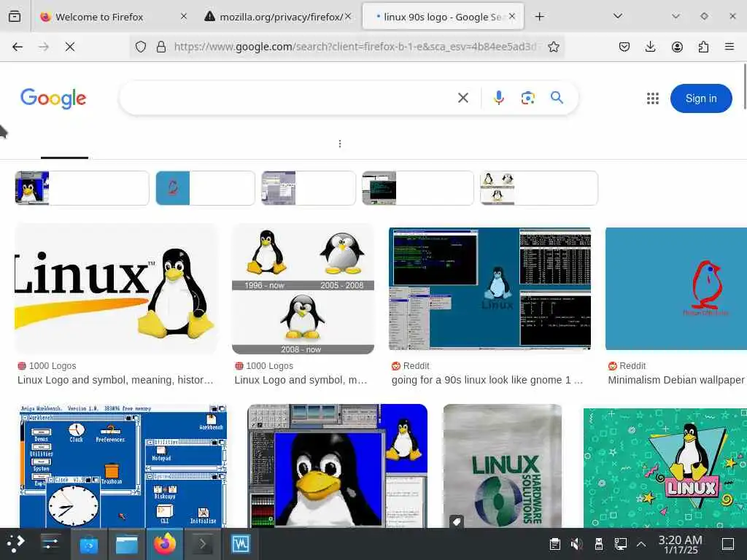Close the Welcome to Firefox tab
Image resolution: width=747 pixels, height=560 pixels.
(x=184, y=17)
